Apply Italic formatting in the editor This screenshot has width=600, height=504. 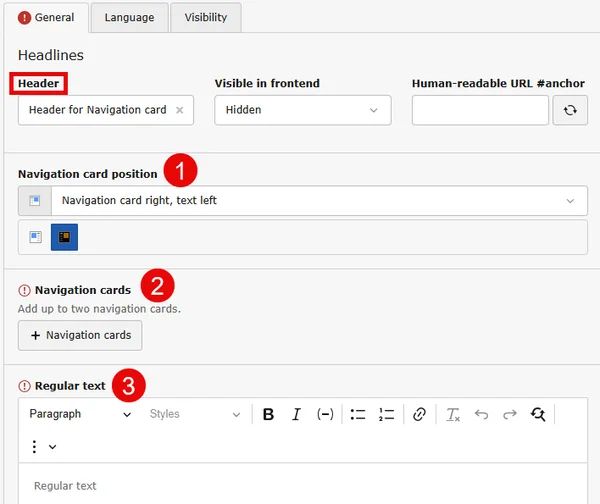(x=296, y=414)
